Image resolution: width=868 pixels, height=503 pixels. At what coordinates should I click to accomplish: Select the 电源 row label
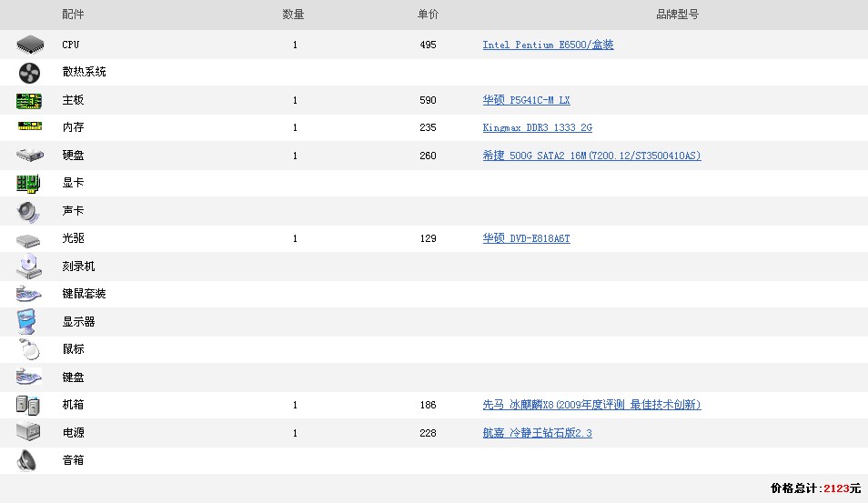tap(73, 433)
